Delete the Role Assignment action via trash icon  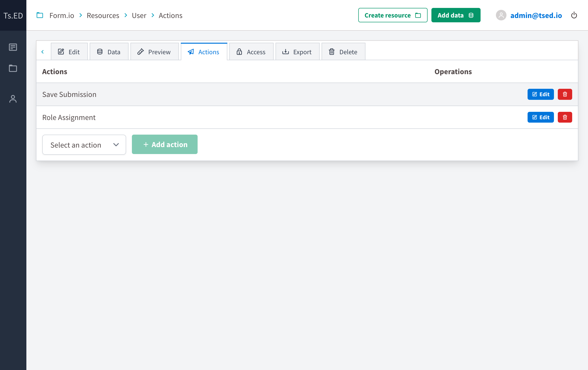565,117
